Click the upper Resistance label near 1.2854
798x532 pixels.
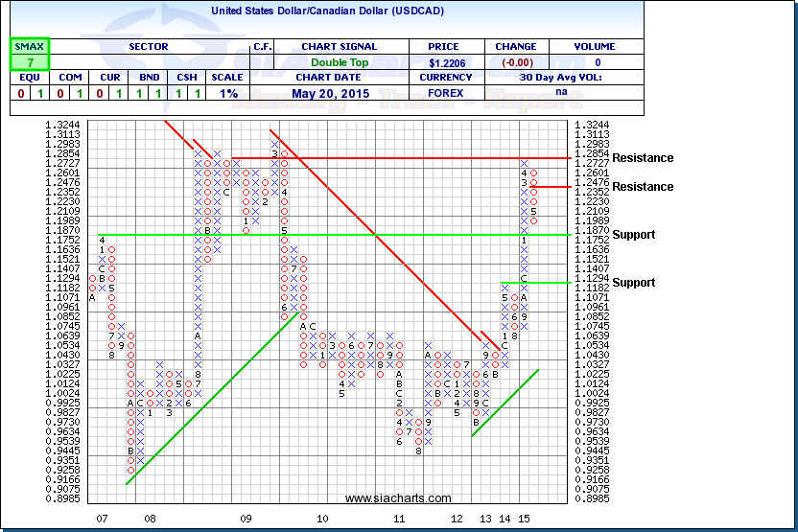tap(643, 158)
